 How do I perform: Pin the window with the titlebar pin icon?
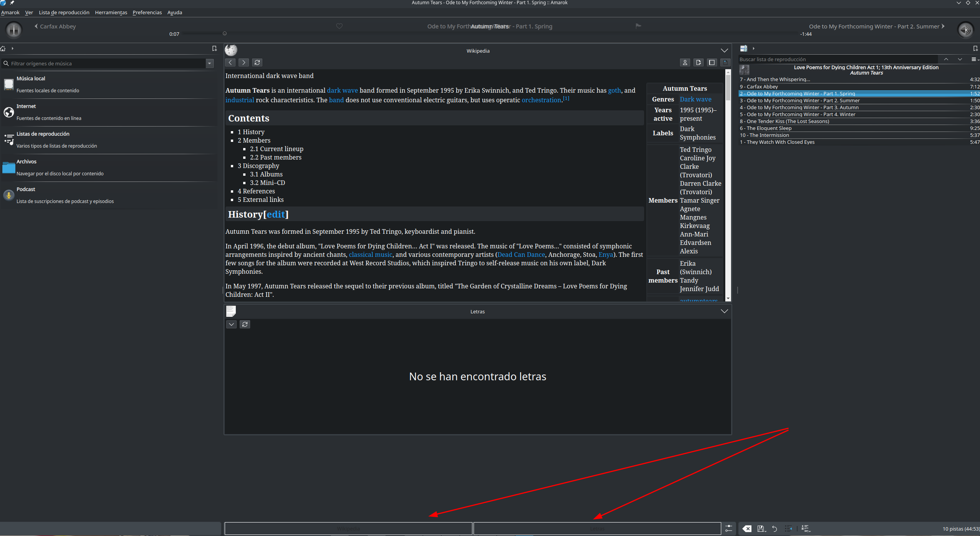(12, 3)
